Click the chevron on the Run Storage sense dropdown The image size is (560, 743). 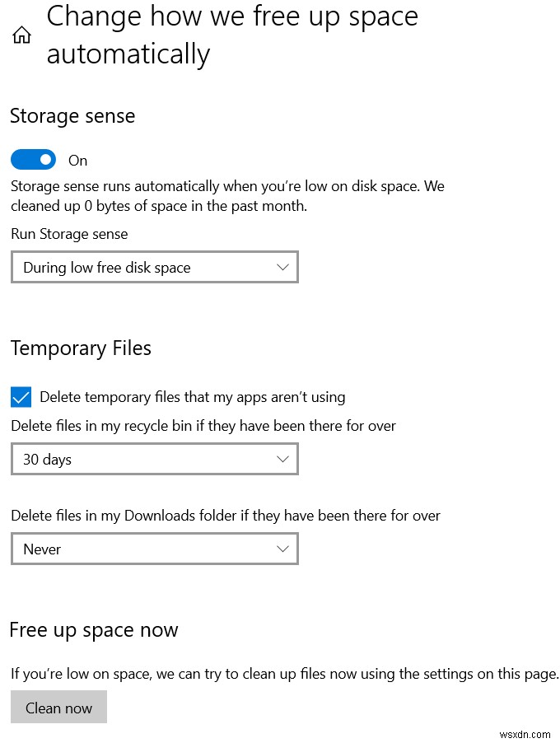point(283,267)
